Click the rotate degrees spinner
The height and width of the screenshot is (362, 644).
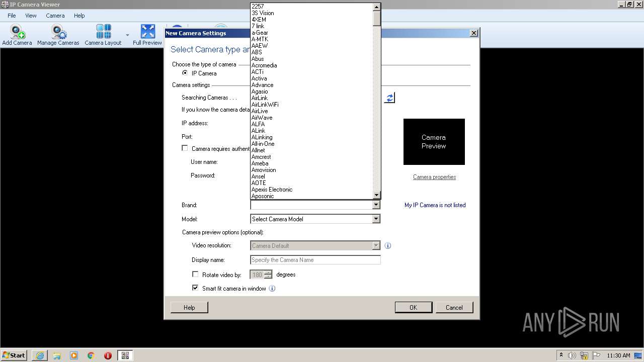pyautogui.click(x=268, y=275)
